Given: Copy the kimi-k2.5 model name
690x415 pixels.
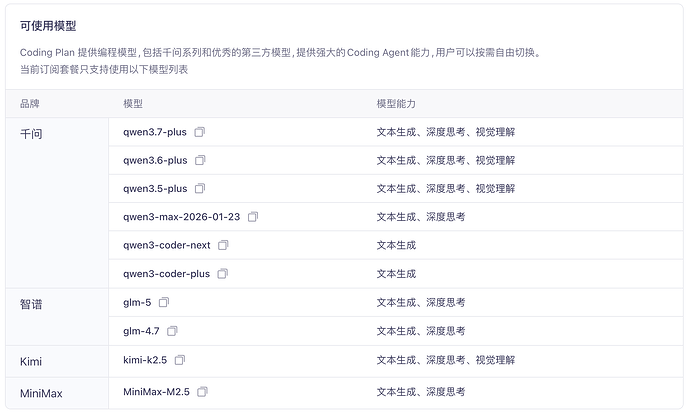Looking at the screenshot, I should click(180, 360).
